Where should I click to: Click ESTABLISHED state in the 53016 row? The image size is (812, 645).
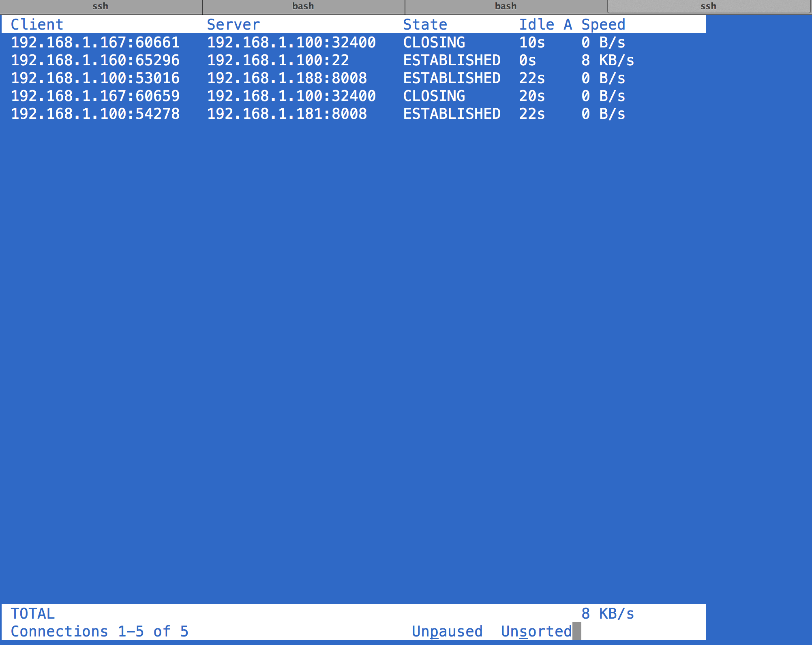[452, 78]
